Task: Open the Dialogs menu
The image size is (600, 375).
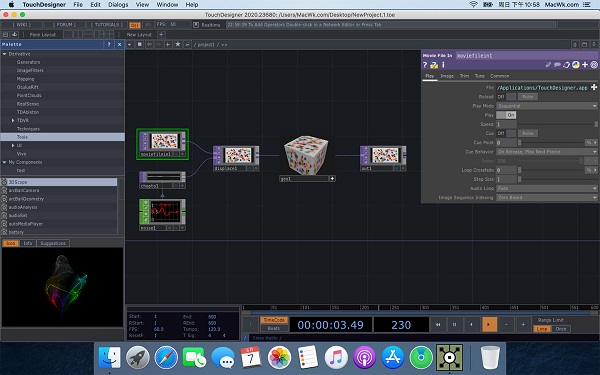Action: tap(118, 5)
